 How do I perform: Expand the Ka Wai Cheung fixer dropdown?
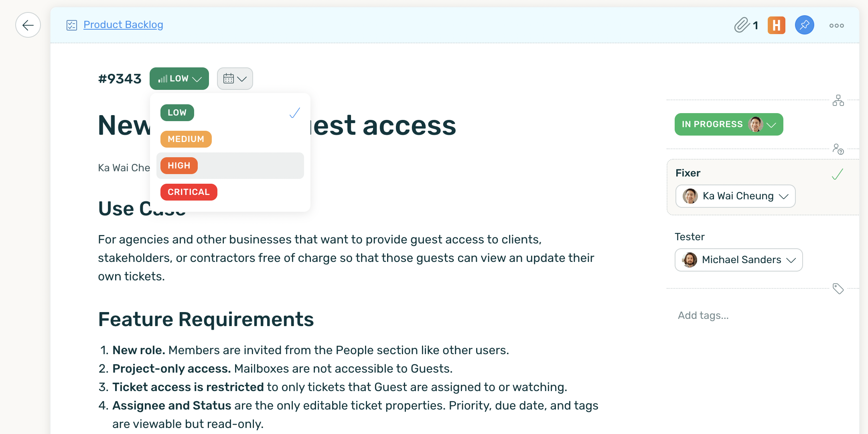pos(734,196)
